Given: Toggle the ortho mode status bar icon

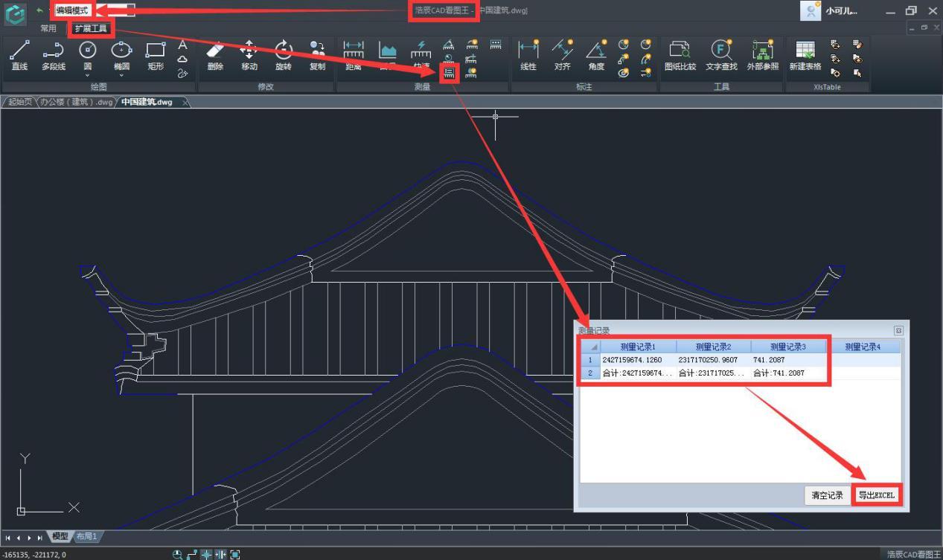Looking at the screenshot, I should 193,554.
